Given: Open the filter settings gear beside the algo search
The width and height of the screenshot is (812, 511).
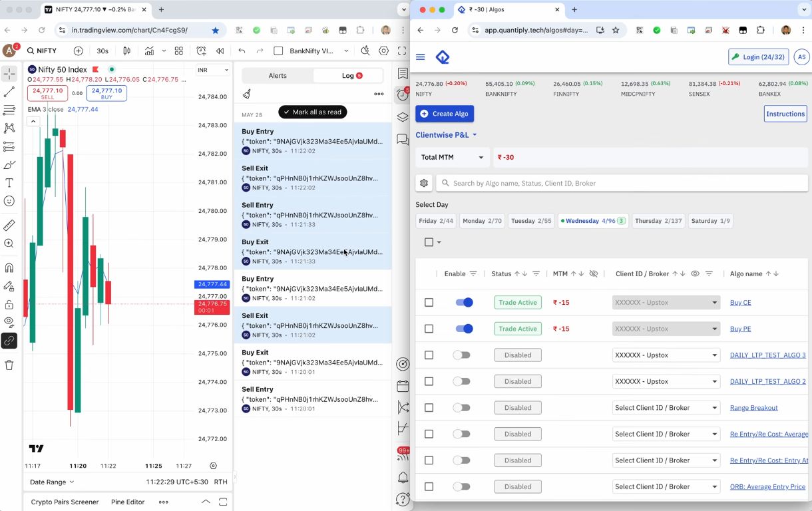Looking at the screenshot, I should [x=424, y=183].
